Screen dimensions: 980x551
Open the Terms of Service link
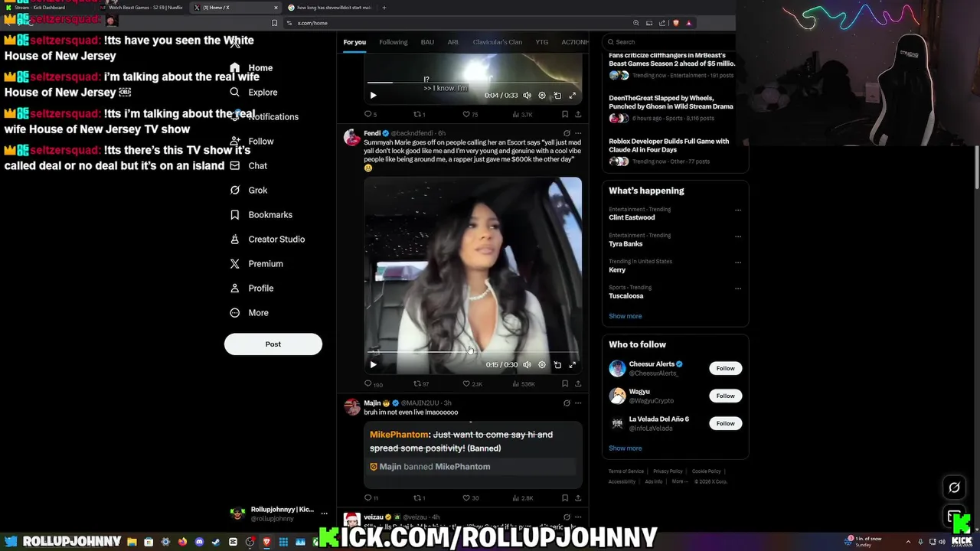pos(626,471)
